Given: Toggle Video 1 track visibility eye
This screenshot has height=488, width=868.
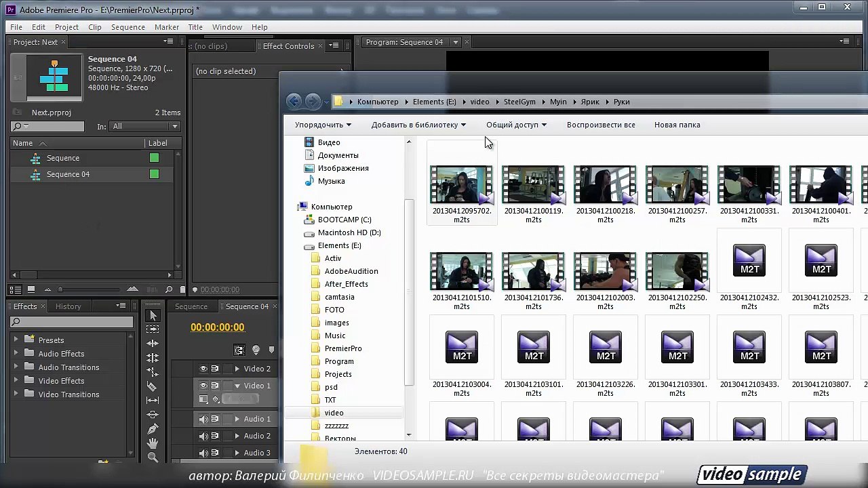Looking at the screenshot, I should click(x=203, y=386).
